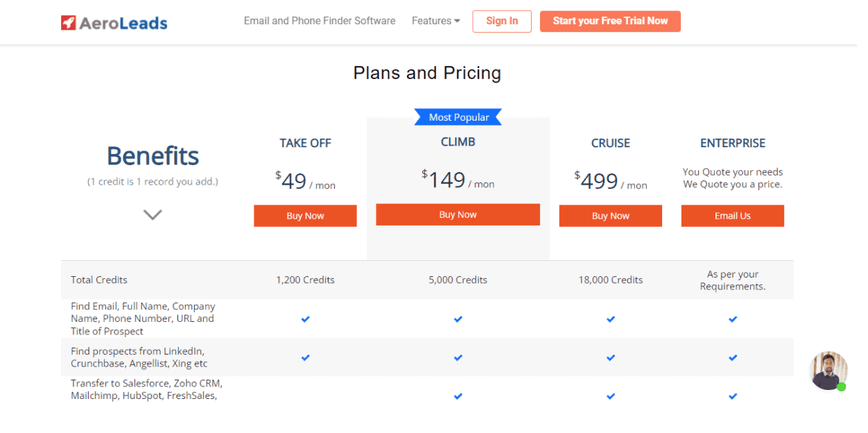
Task: Click Email Us for Enterprise plan
Action: (x=733, y=216)
